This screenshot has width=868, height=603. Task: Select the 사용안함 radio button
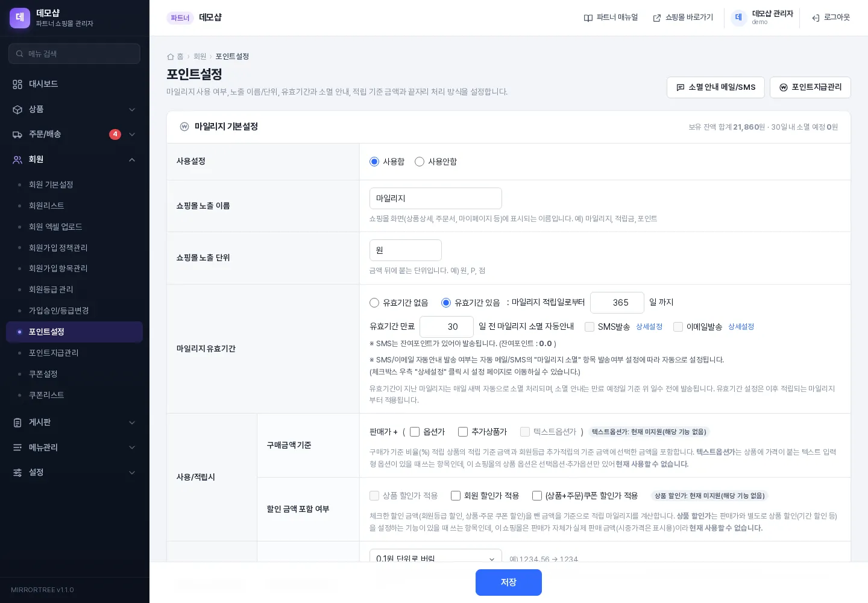[x=420, y=162]
